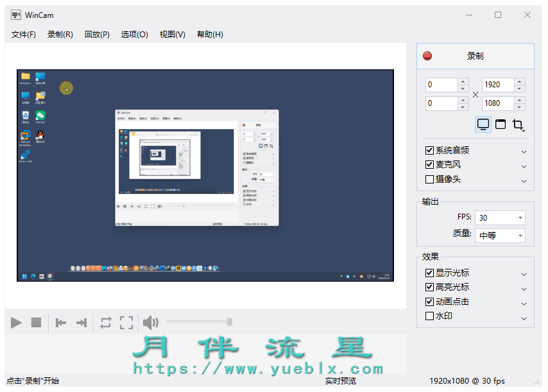Expand 动画点击 options chevron
Screen dimensions: 548x392
click(x=524, y=304)
